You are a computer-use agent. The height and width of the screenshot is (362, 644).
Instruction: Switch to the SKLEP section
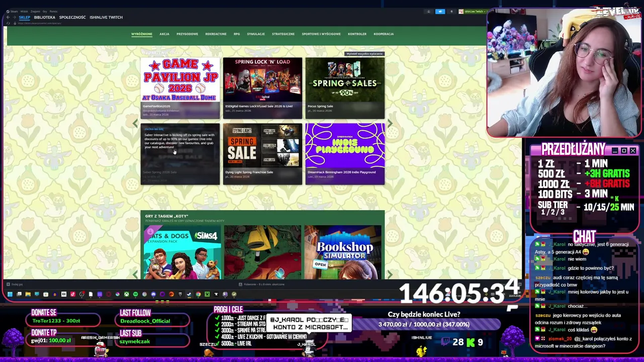(x=25, y=17)
